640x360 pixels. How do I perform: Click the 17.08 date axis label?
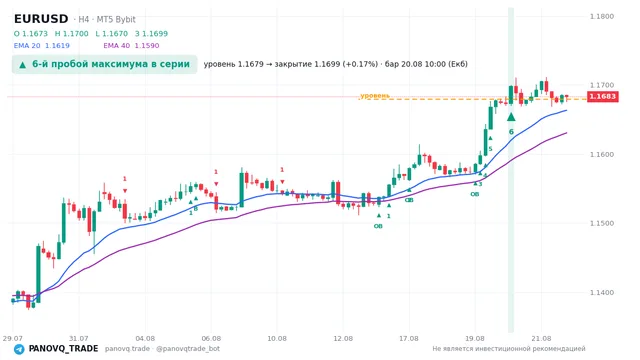tap(409, 338)
